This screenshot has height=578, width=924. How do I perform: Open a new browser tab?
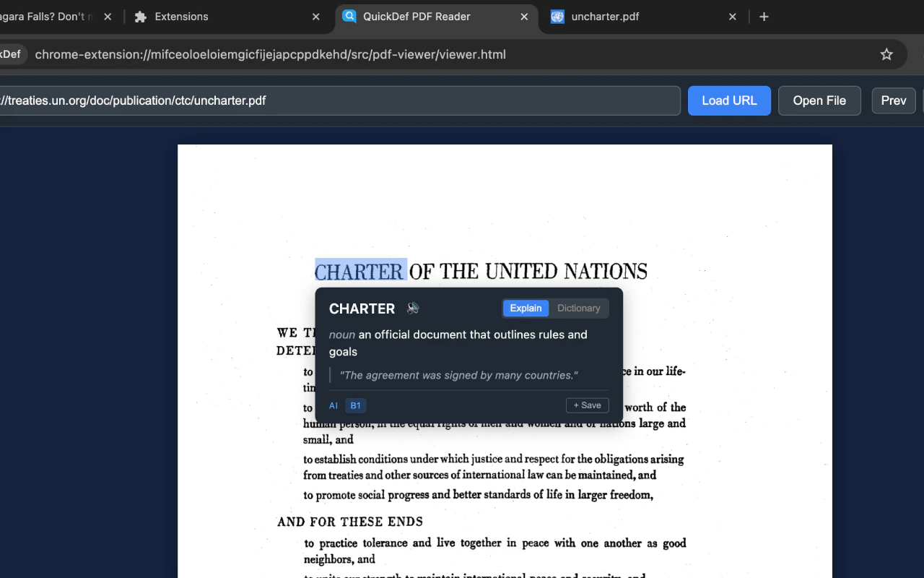(764, 17)
